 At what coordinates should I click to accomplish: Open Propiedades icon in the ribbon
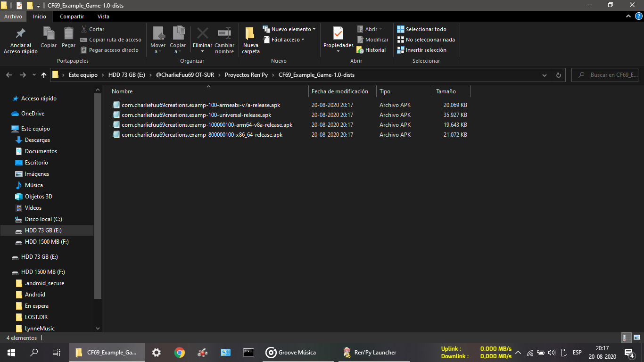338,34
